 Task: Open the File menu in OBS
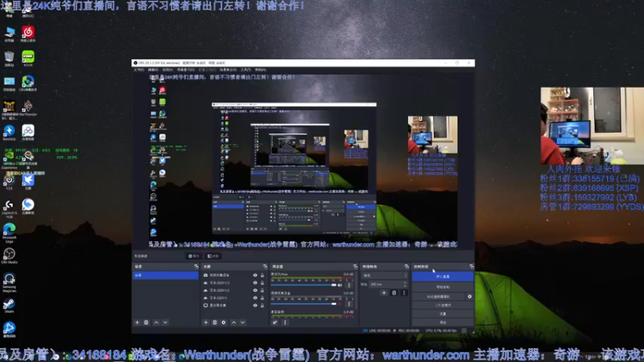pos(138,70)
